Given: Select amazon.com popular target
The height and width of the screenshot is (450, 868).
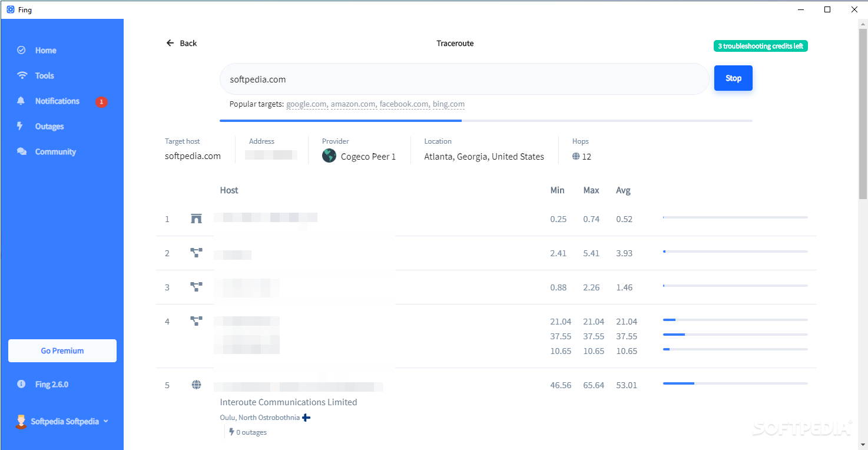Looking at the screenshot, I should click(x=353, y=104).
